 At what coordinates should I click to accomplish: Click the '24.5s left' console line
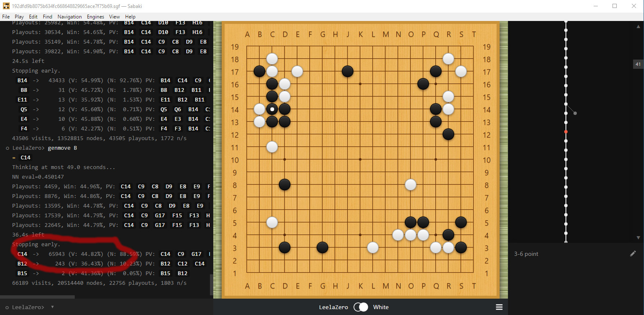[28, 61]
